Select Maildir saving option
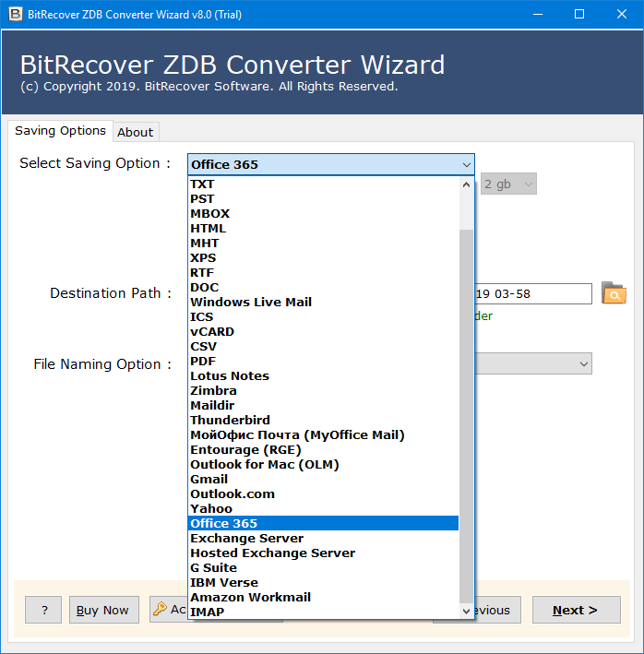The width and height of the screenshot is (644, 654). 323,406
